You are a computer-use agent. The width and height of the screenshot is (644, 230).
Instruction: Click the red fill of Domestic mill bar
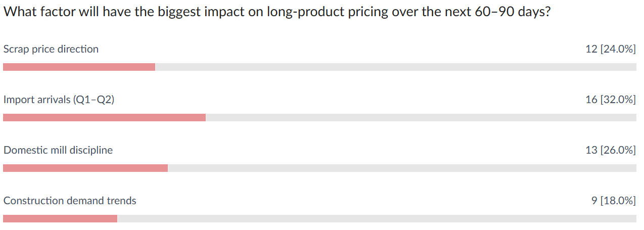[x=85, y=168]
